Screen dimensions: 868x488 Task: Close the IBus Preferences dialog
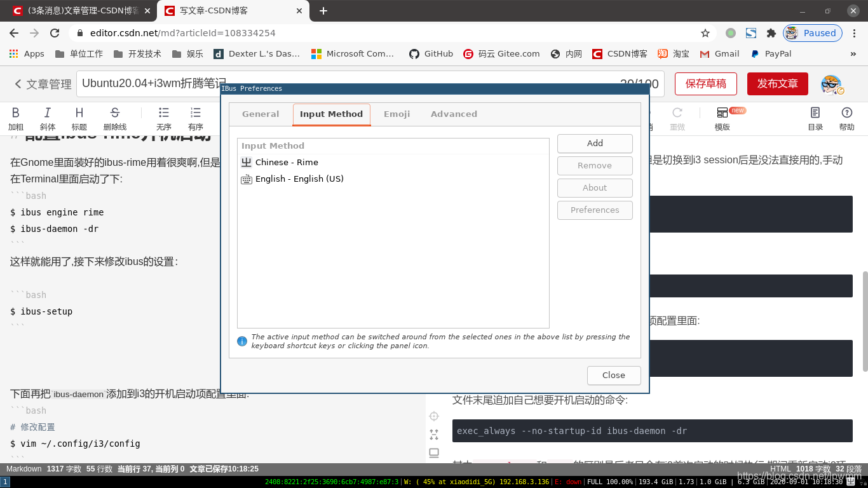point(614,376)
